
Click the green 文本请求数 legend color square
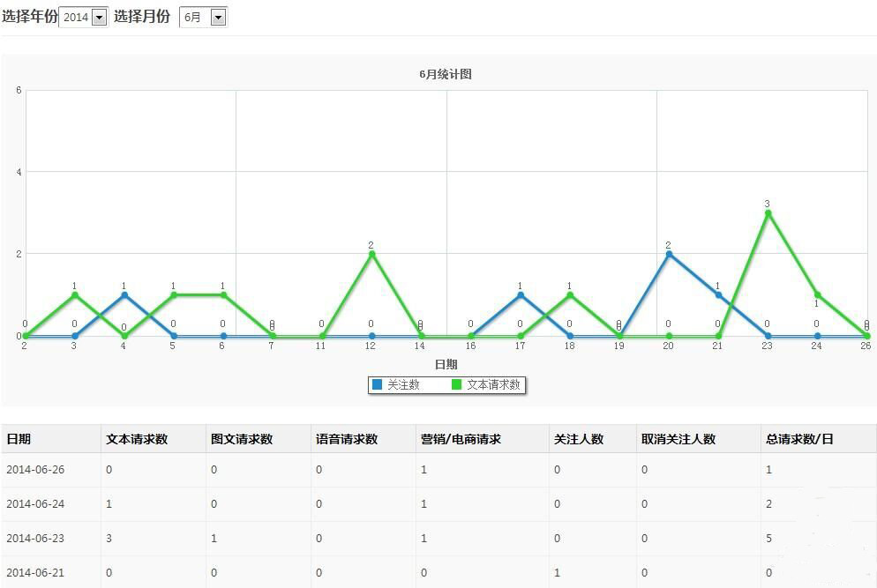(456, 385)
